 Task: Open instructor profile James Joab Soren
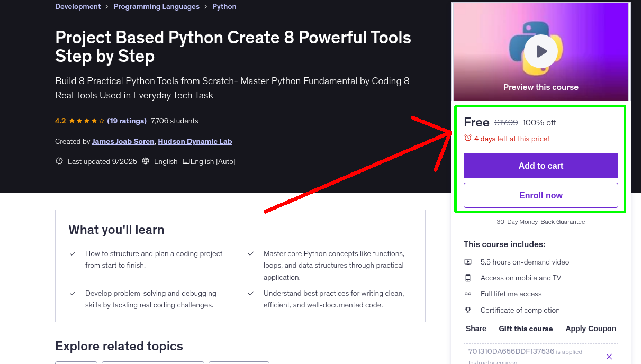[x=123, y=141]
